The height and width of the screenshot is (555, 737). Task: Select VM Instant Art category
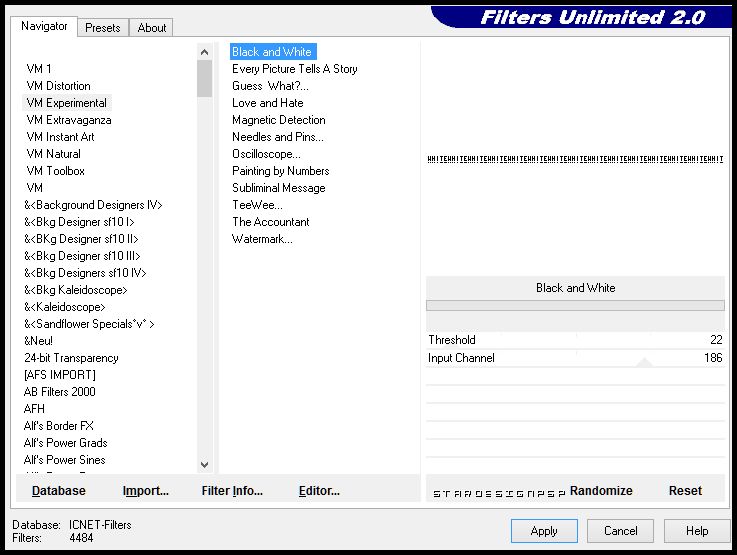pos(61,137)
